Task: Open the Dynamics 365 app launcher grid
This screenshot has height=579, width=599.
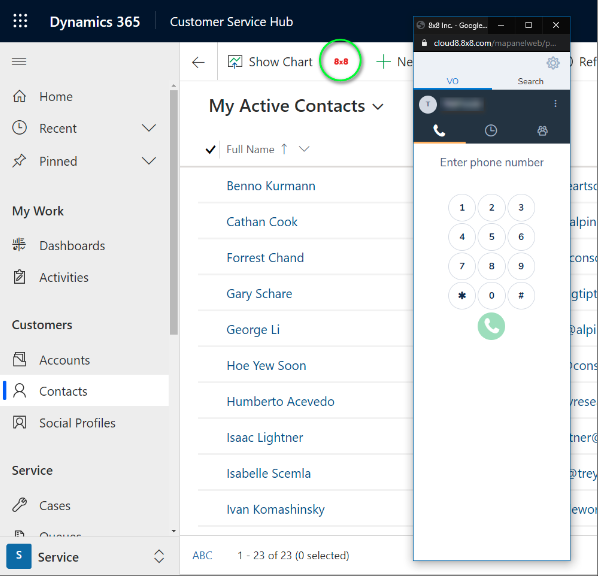Action: 20,21
